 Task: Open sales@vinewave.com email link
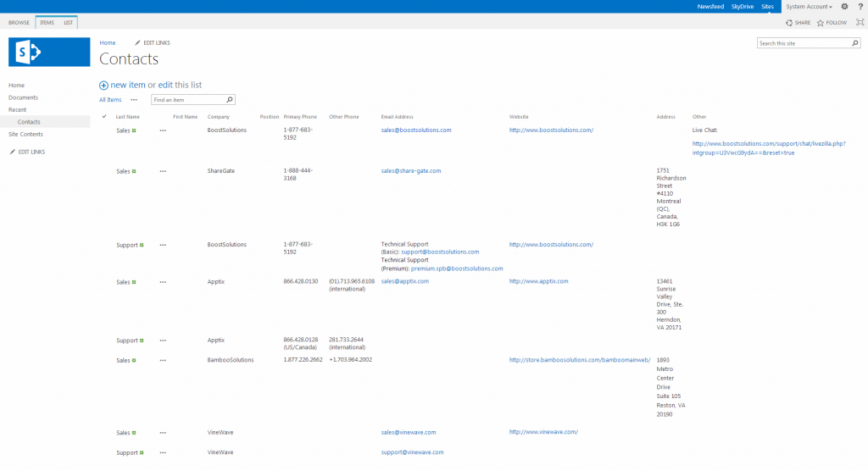[408, 432]
